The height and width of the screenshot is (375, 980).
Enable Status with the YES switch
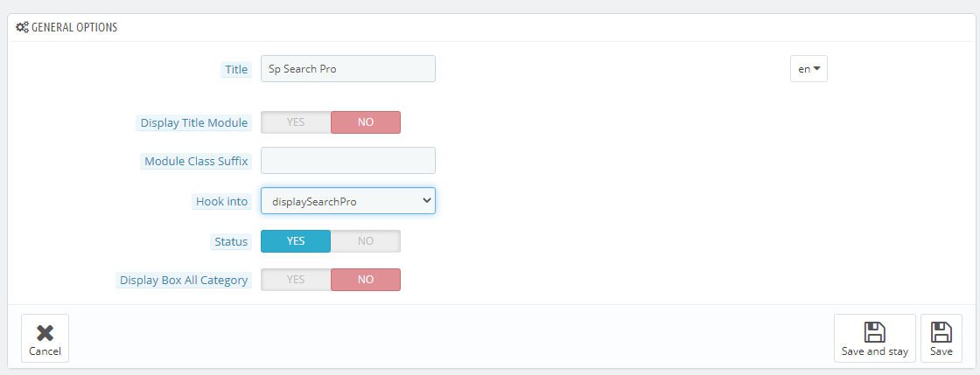pos(296,241)
